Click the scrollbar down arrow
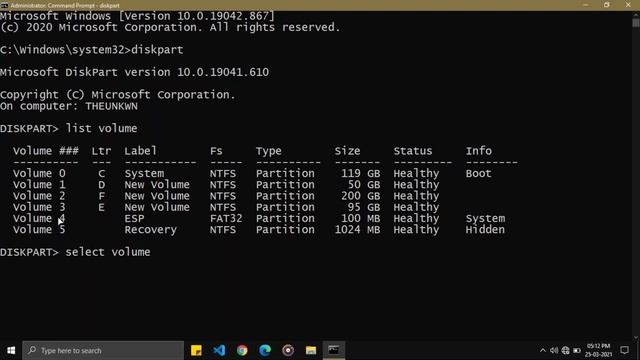 pos(636,337)
